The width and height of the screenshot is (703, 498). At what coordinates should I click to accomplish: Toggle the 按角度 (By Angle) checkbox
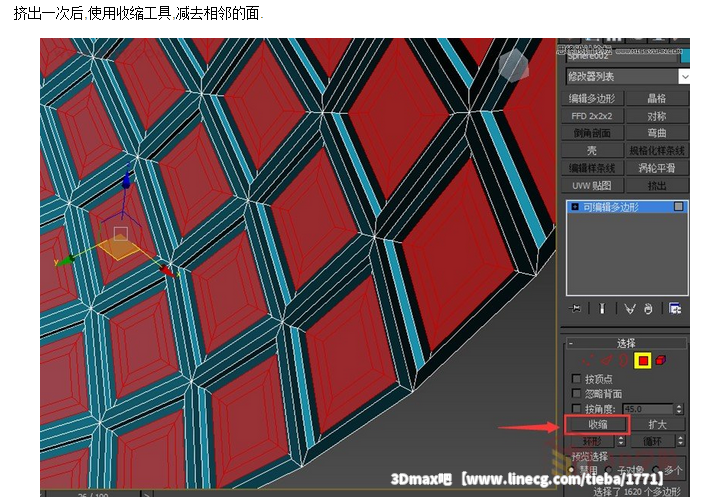tap(577, 408)
